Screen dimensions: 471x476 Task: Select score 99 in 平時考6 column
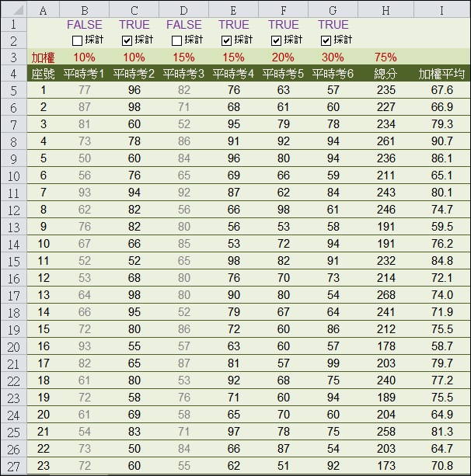[333, 363]
